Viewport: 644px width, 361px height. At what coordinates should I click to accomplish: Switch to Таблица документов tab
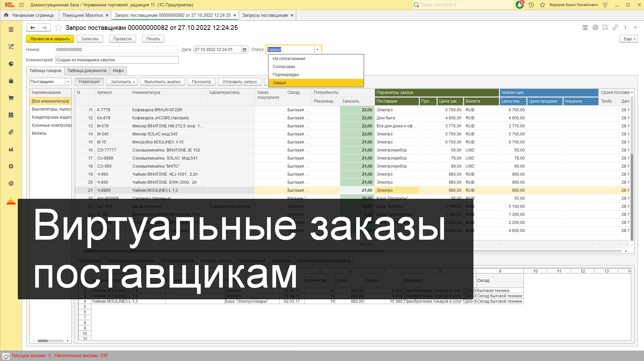coord(87,71)
